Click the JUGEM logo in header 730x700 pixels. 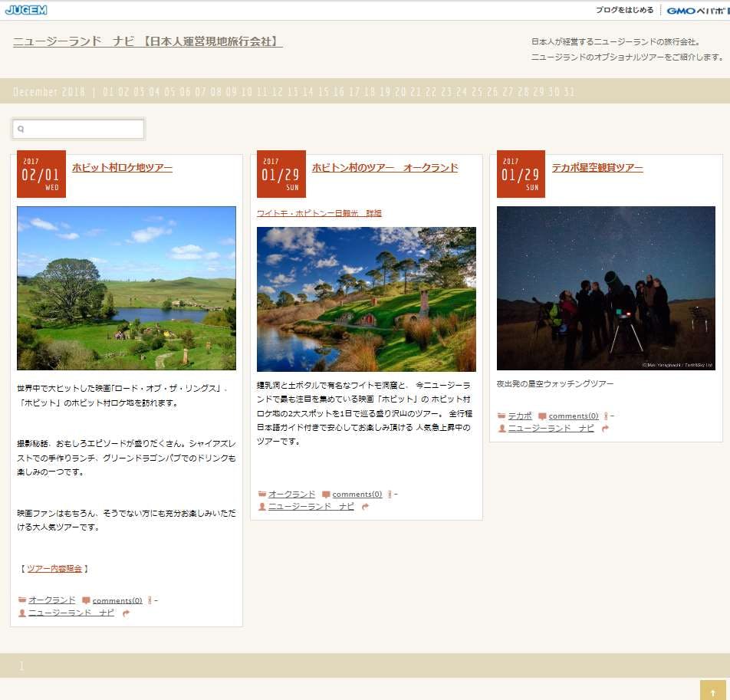26,10
